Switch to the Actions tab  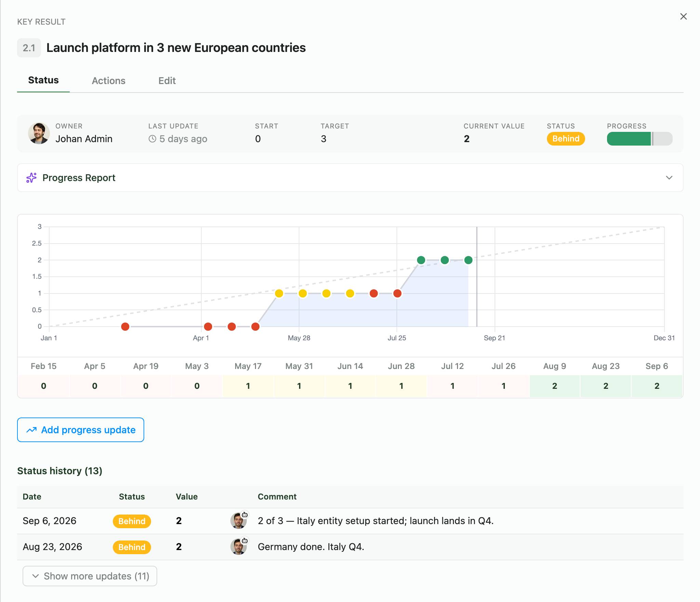point(109,81)
